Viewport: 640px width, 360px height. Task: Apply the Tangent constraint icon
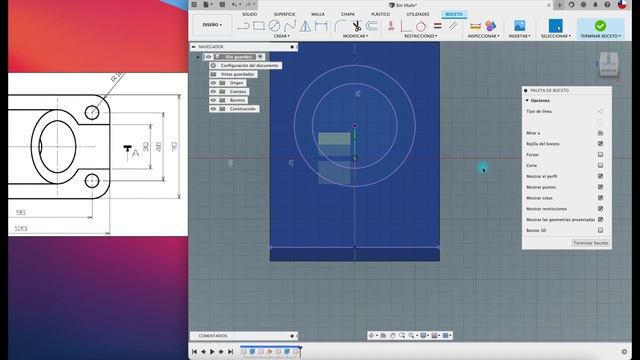421,26
